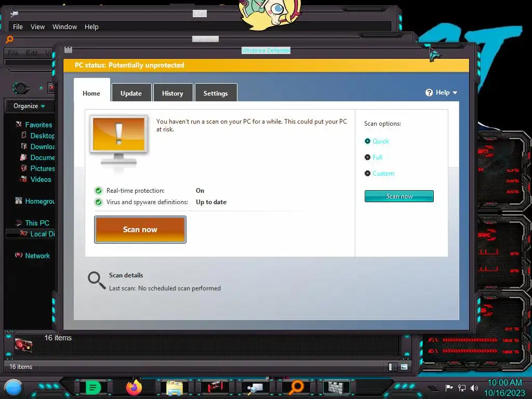This screenshot has height=399, width=532.
Task: Click the volume speaker tray icon
Action: click(474, 388)
